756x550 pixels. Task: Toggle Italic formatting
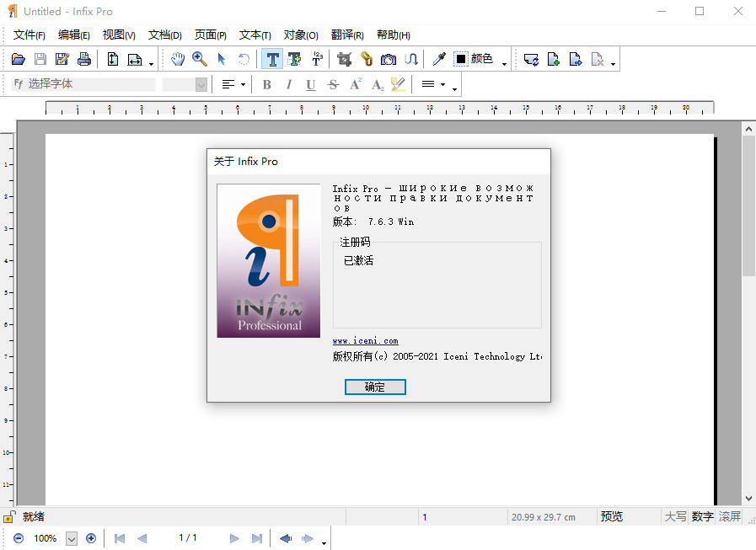289,85
